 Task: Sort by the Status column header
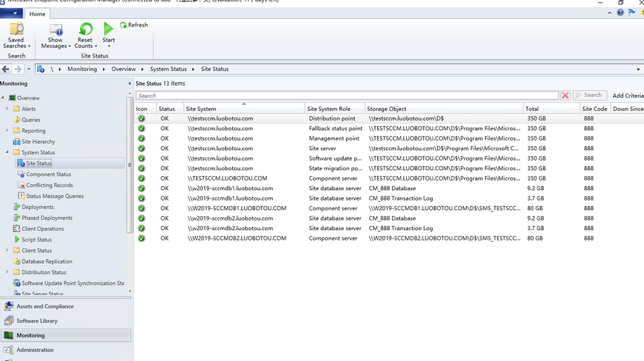[x=170, y=109]
